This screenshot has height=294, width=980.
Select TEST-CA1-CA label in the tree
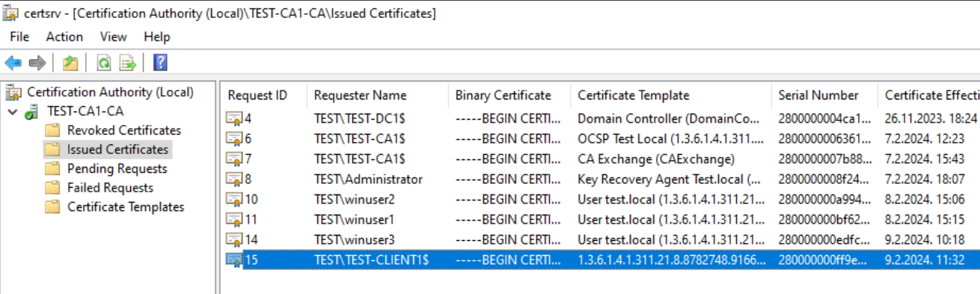coord(85,111)
